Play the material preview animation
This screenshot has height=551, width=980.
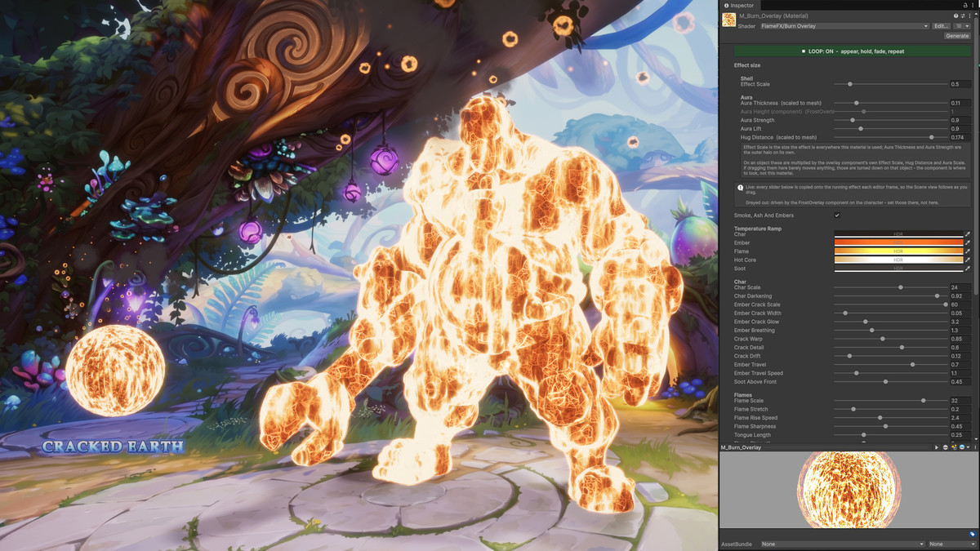(x=937, y=447)
